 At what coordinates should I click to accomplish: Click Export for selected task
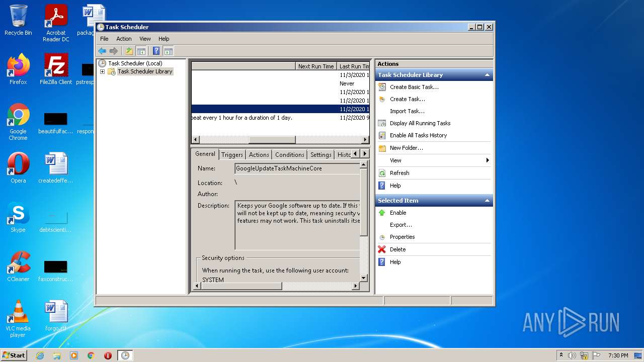point(400,225)
